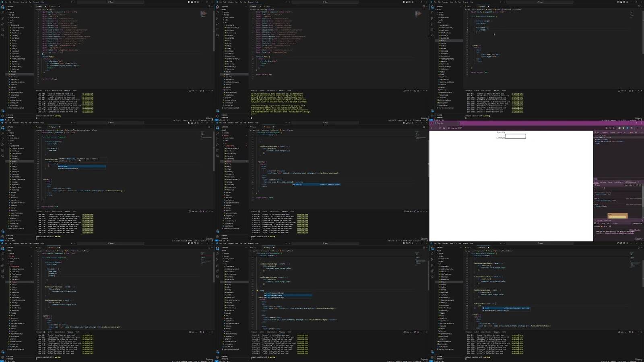The width and height of the screenshot is (644, 362).
Task: Open the browser extensions puzzle icon
Action: [x=632, y=128]
